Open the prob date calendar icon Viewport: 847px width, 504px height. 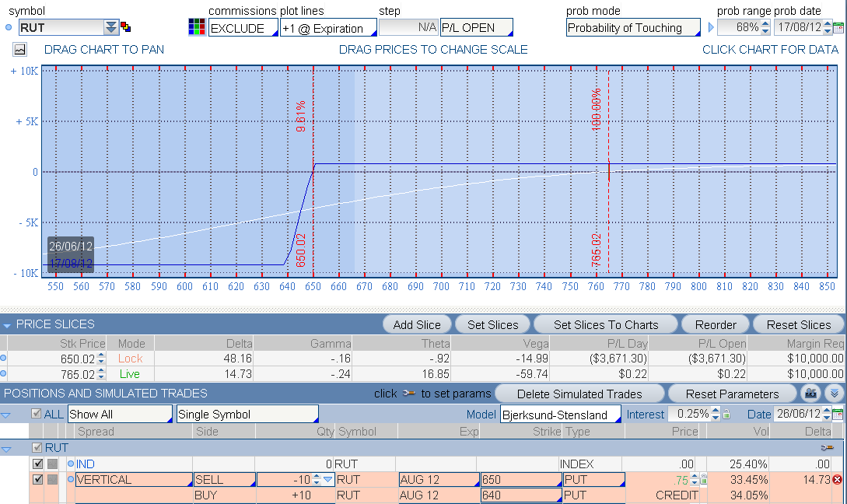[x=838, y=28]
